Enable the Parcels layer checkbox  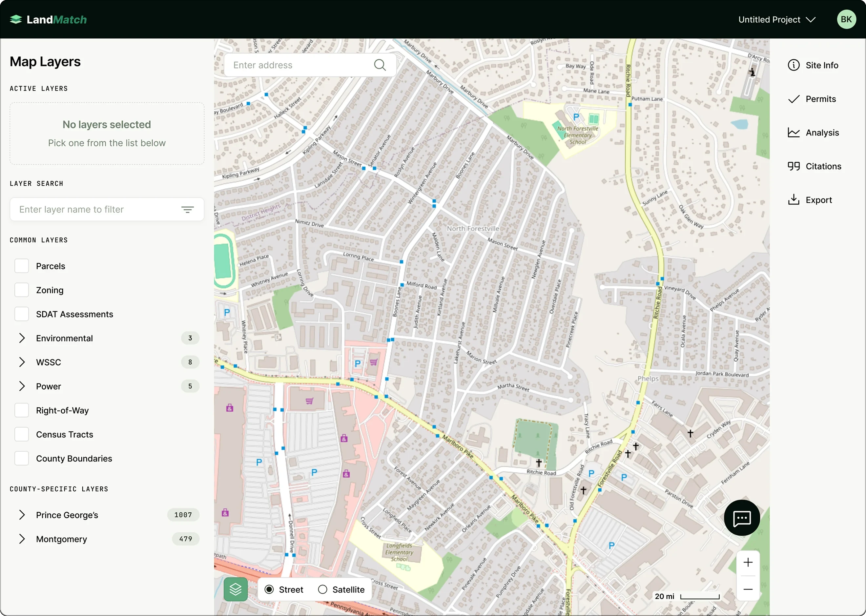tap(22, 266)
